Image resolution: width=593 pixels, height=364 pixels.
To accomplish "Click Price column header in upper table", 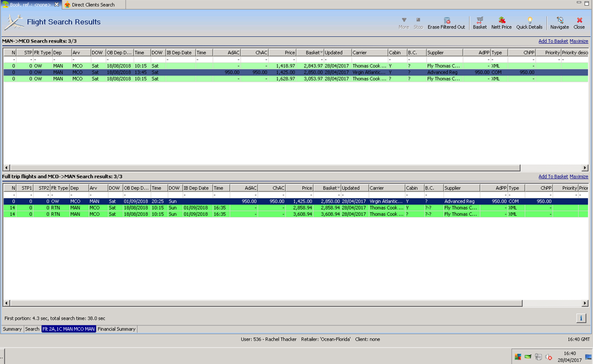I will (282, 52).
